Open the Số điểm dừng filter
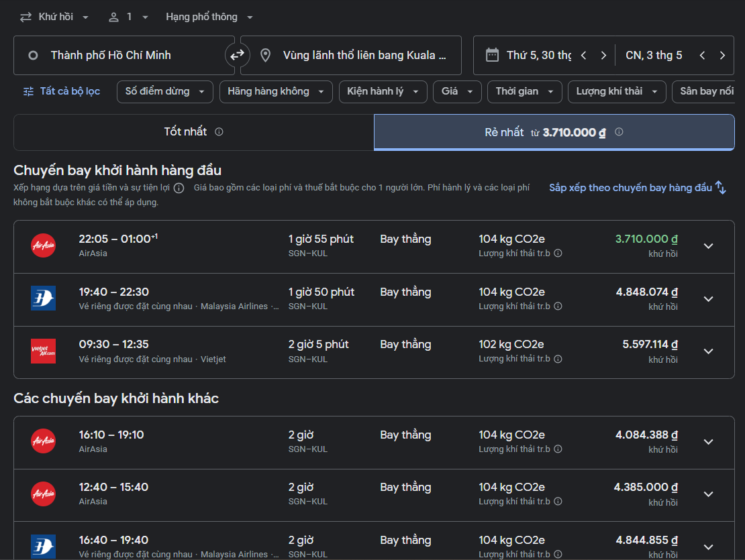Viewport: 745px width, 560px height. [x=165, y=91]
